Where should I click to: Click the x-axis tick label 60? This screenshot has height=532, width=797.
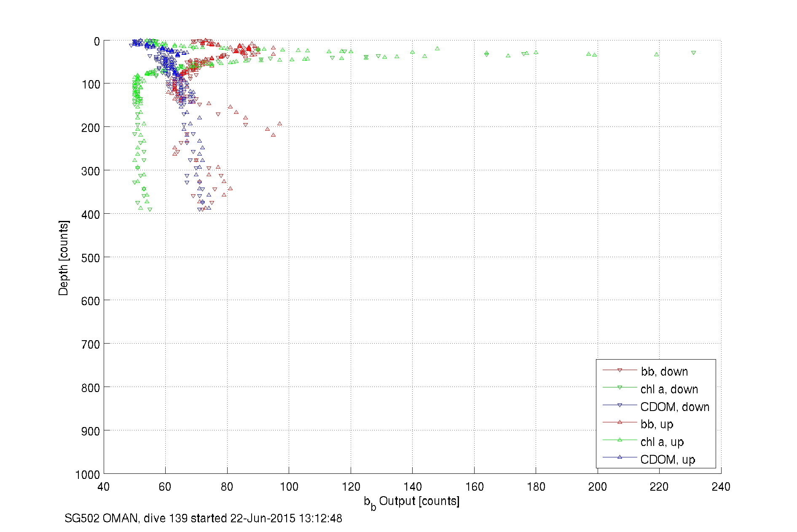[x=165, y=487]
